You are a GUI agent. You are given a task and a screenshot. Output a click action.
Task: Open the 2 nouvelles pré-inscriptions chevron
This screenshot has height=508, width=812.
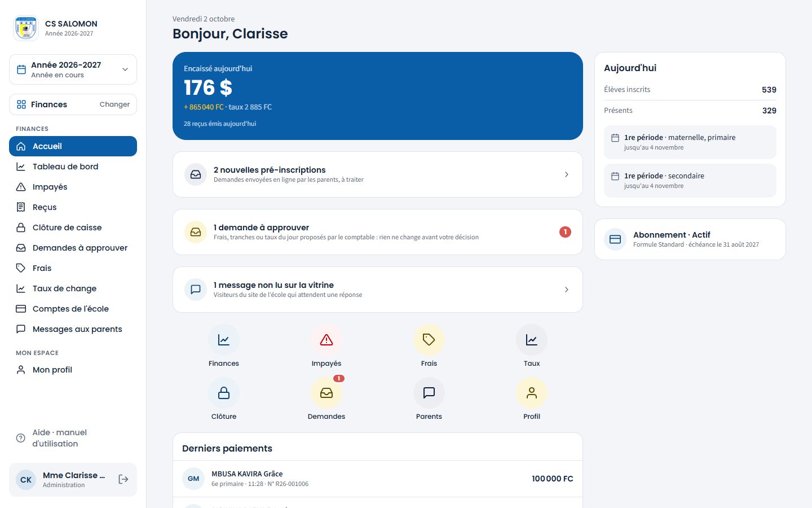pos(567,174)
